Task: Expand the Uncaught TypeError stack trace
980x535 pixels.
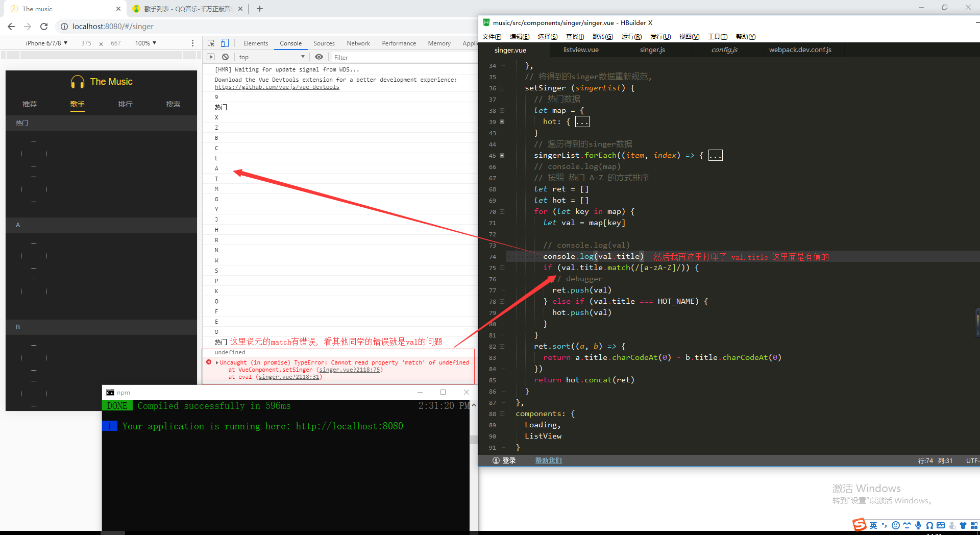Action: pyautogui.click(x=217, y=363)
